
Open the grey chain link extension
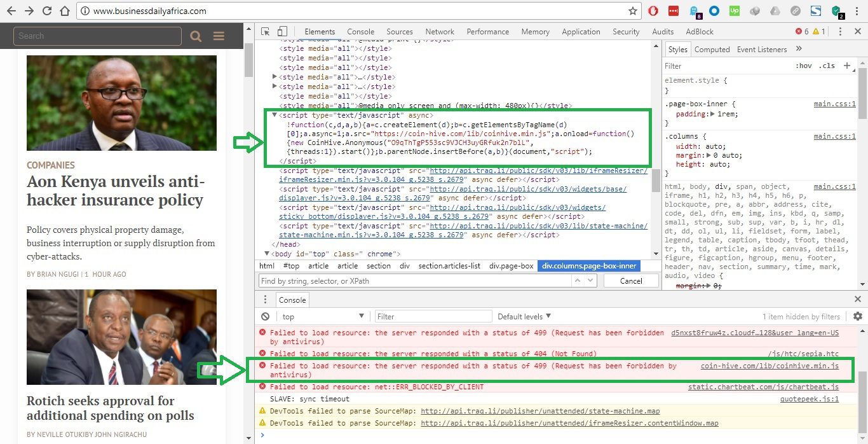click(795, 11)
